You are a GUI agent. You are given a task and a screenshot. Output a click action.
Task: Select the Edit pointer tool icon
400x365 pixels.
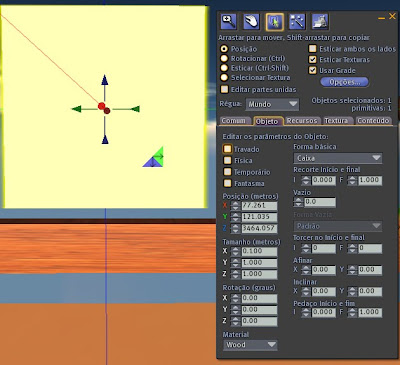point(275,21)
